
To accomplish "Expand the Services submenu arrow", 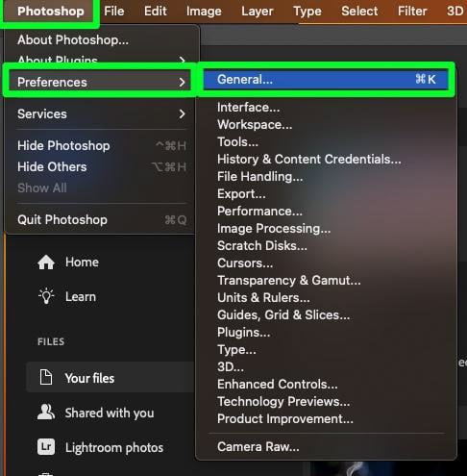I will [182, 113].
